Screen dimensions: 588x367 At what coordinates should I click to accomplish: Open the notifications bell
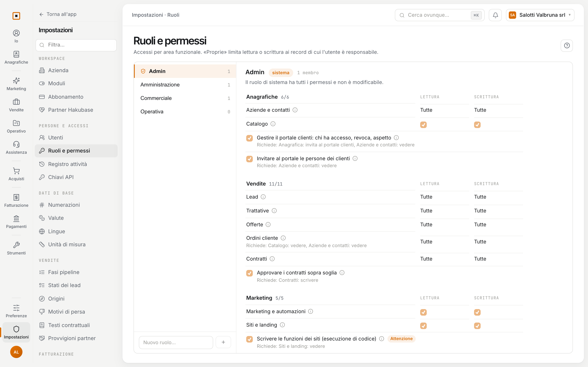tap(495, 15)
